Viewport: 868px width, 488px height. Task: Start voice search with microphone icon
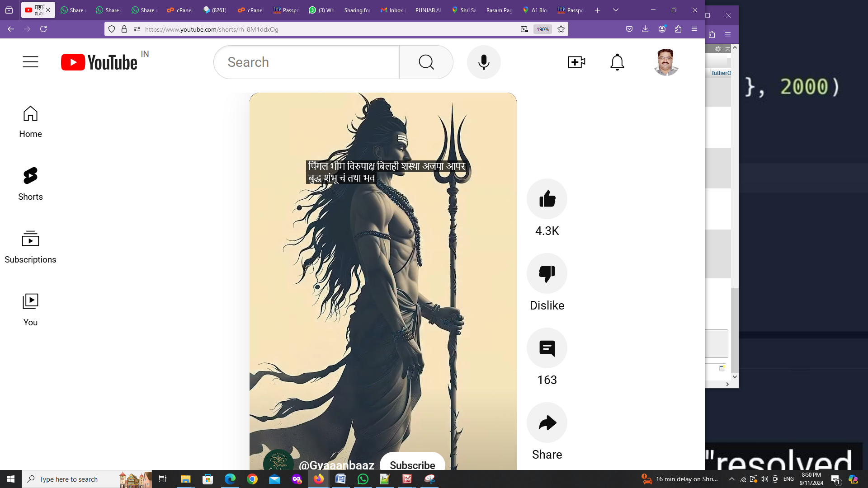tap(484, 62)
